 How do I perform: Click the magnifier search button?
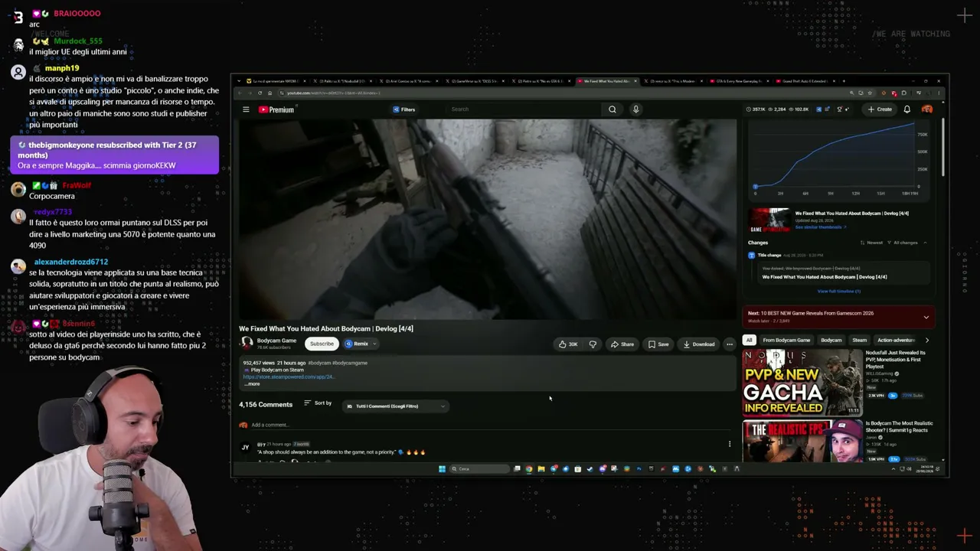612,109
